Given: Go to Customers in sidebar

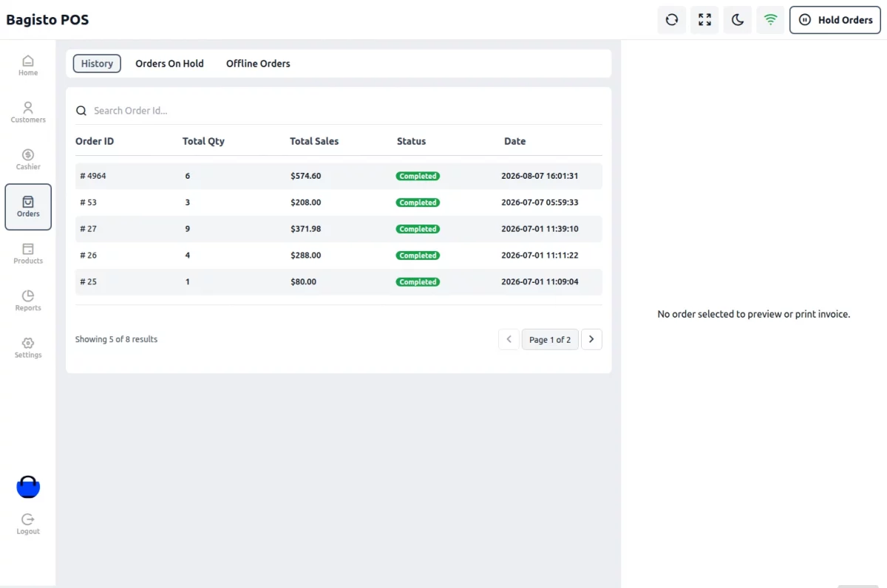Looking at the screenshot, I should click(x=28, y=112).
